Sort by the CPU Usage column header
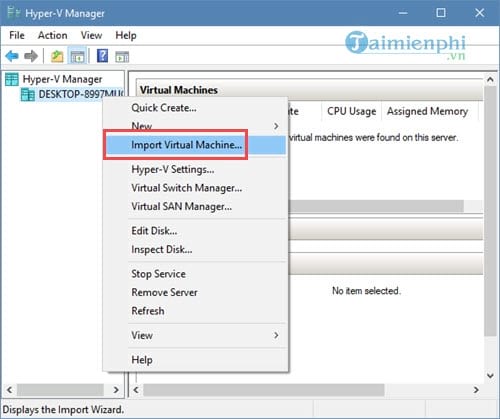The image size is (500, 419). [352, 111]
